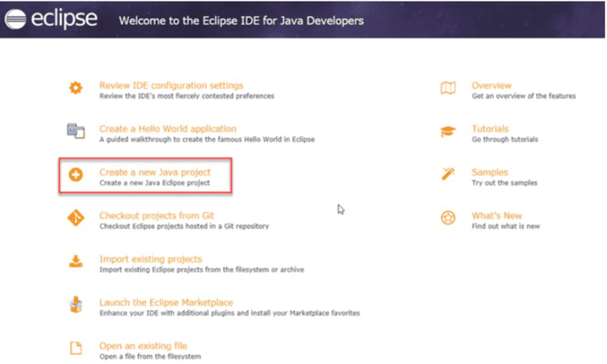
Task: Click the Eclipse logo in the header
Action: point(51,19)
